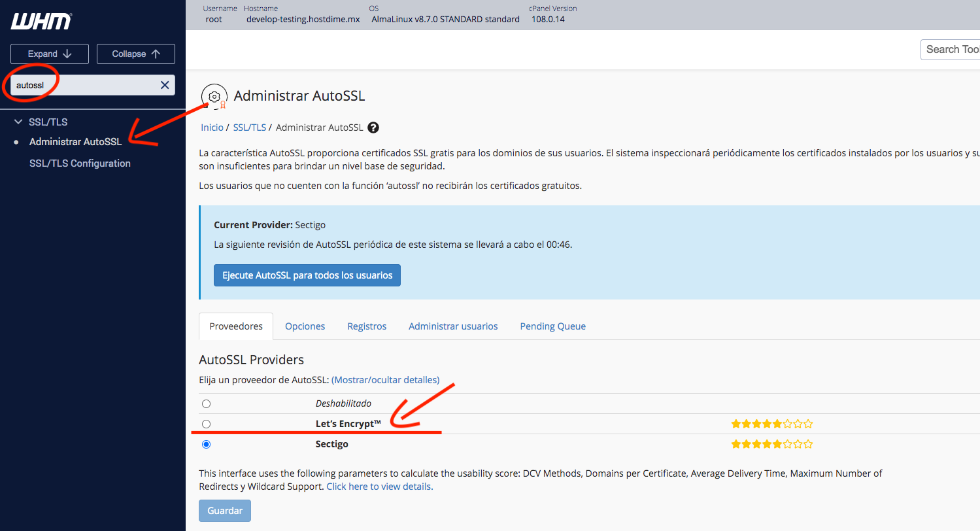The image size is (980, 531).
Task: Click the star rating for Sectigo
Action: [771, 444]
